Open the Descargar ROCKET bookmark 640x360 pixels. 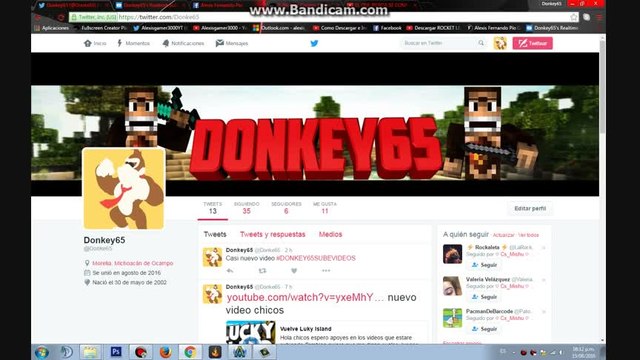click(433, 28)
